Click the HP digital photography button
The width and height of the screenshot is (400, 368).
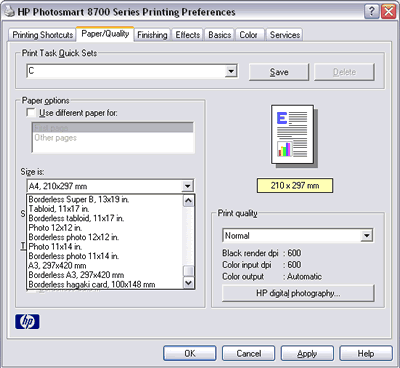point(298,293)
